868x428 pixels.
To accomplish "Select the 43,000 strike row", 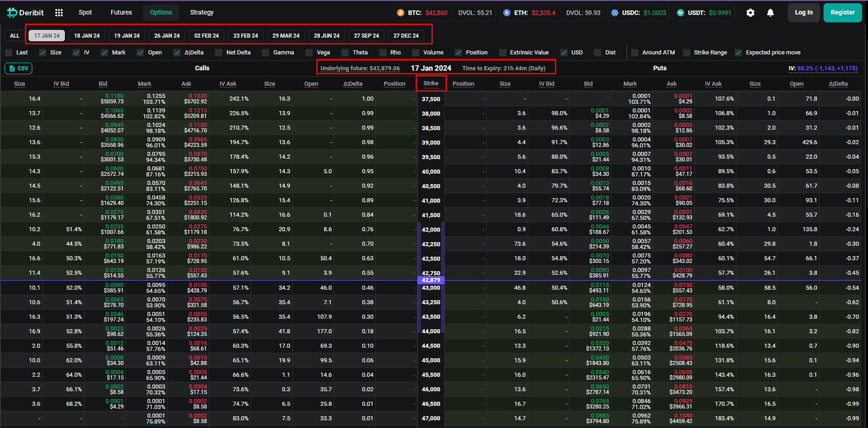I will point(431,288).
